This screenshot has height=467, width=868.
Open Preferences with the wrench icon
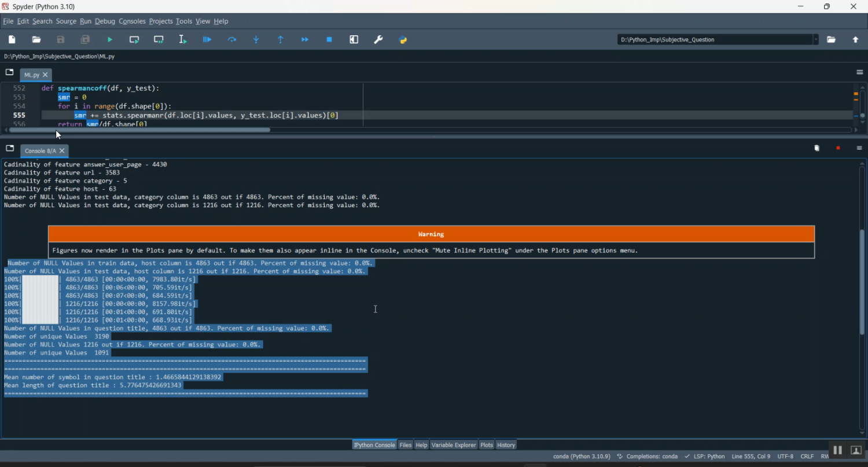click(x=378, y=40)
